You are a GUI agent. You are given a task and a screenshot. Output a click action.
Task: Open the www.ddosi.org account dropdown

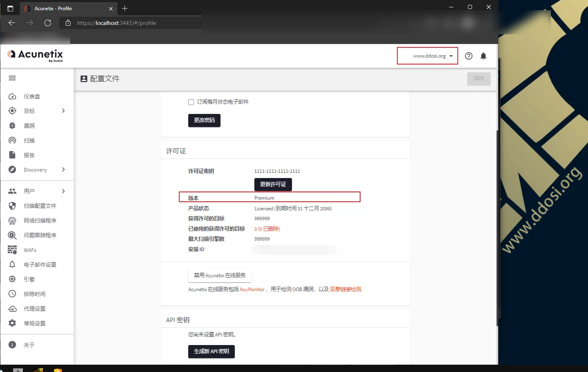(x=428, y=56)
